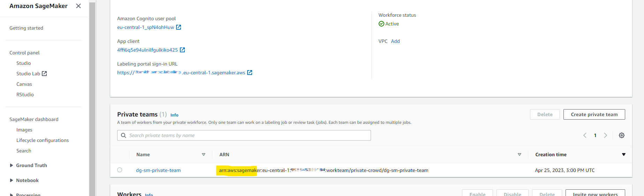Go to next page of private teams

point(606,135)
